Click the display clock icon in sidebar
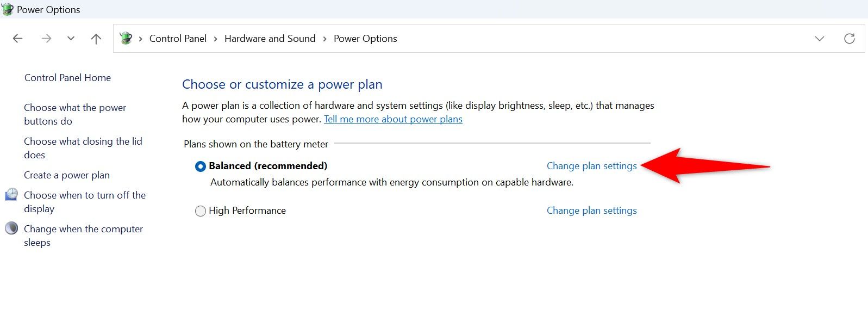 [11, 195]
